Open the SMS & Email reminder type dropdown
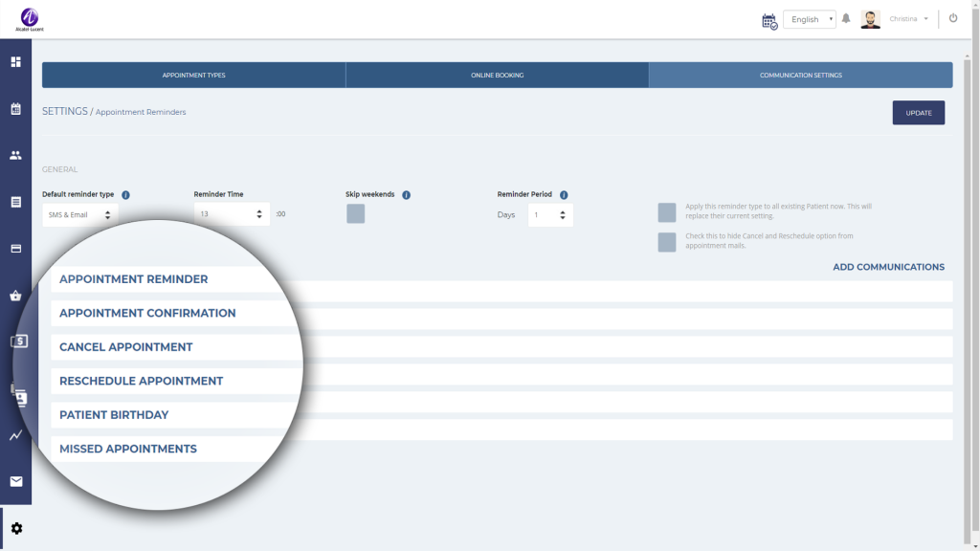The width and height of the screenshot is (980, 551). 80,215
